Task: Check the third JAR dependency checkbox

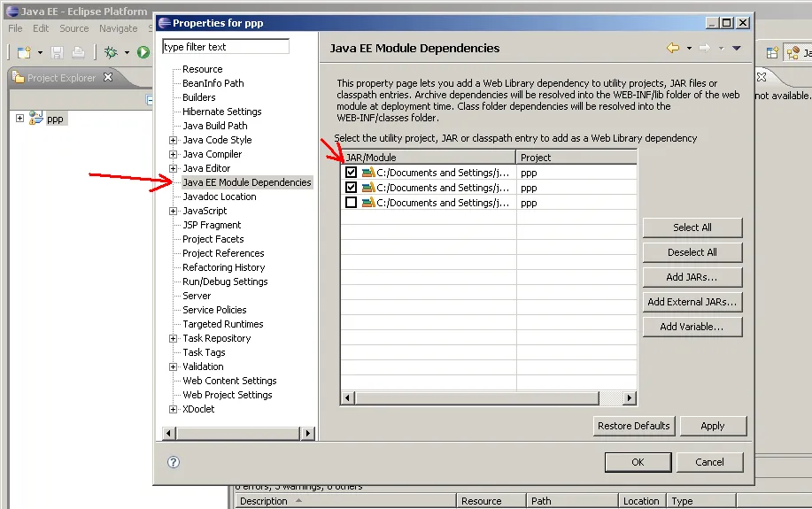Action: pyautogui.click(x=352, y=203)
